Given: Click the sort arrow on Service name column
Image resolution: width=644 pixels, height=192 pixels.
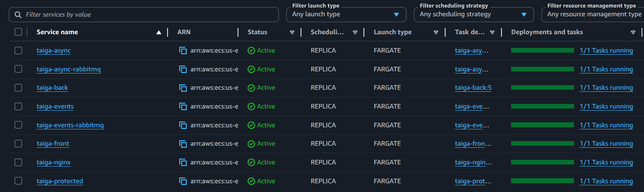Looking at the screenshot, I should 158,32.
